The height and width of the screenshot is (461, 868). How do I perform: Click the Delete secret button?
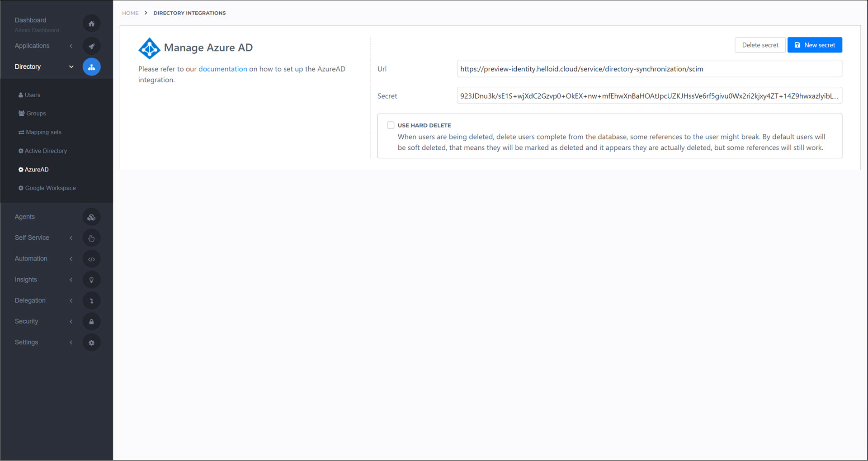click(760, 45)
